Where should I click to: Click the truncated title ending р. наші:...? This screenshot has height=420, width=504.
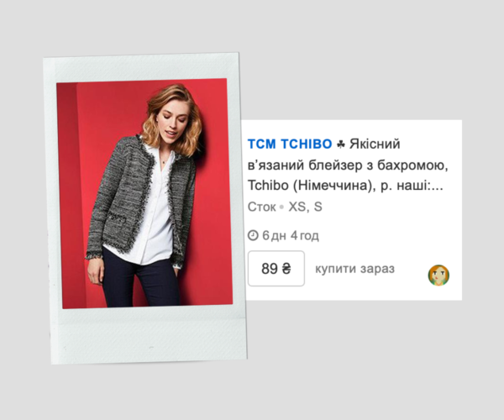point(412,186)
